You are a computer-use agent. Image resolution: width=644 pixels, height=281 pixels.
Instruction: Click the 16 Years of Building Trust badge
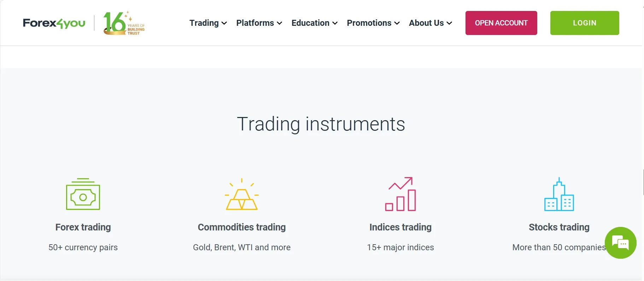pyautogui.click(x=124, y=23)
